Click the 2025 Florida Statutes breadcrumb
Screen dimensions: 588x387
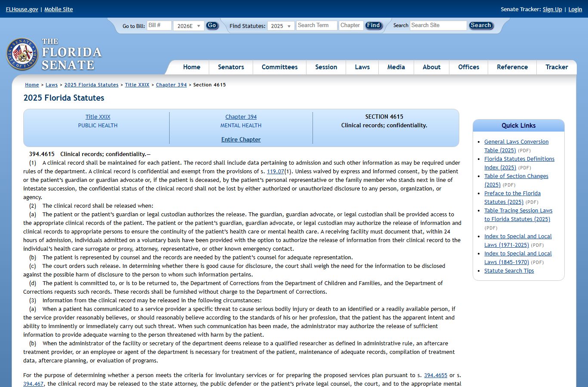pos(91,85)
